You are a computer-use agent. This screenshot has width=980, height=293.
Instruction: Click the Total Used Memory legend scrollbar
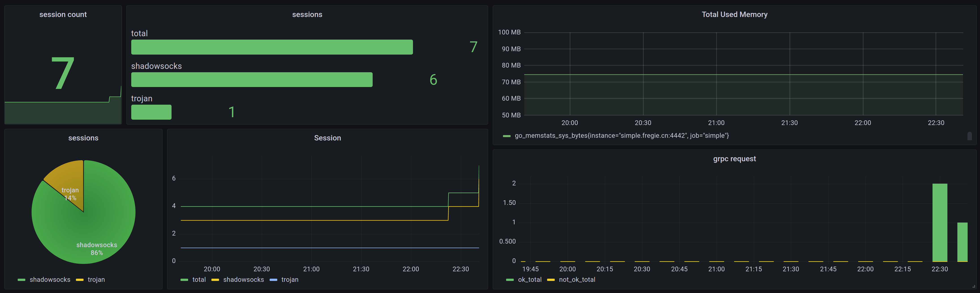(969, 136)
